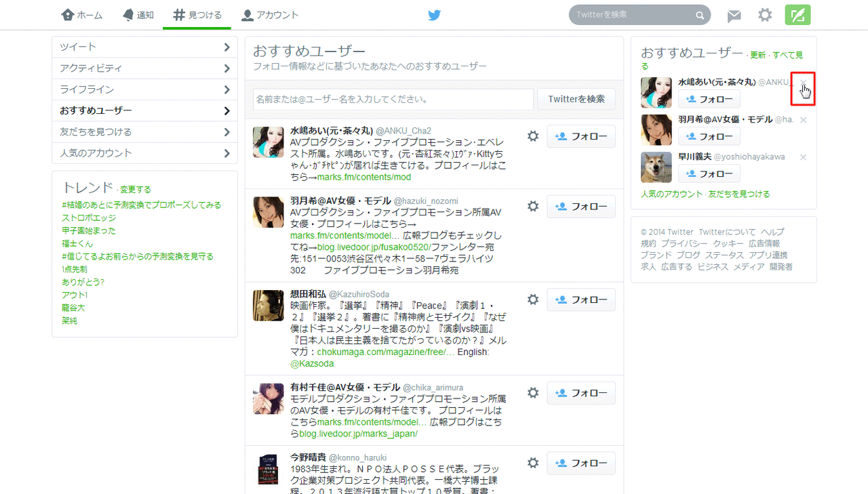This screenshot has width=868, height=494.
Task: Click the Twitterを検索 button
Action: 576,99
